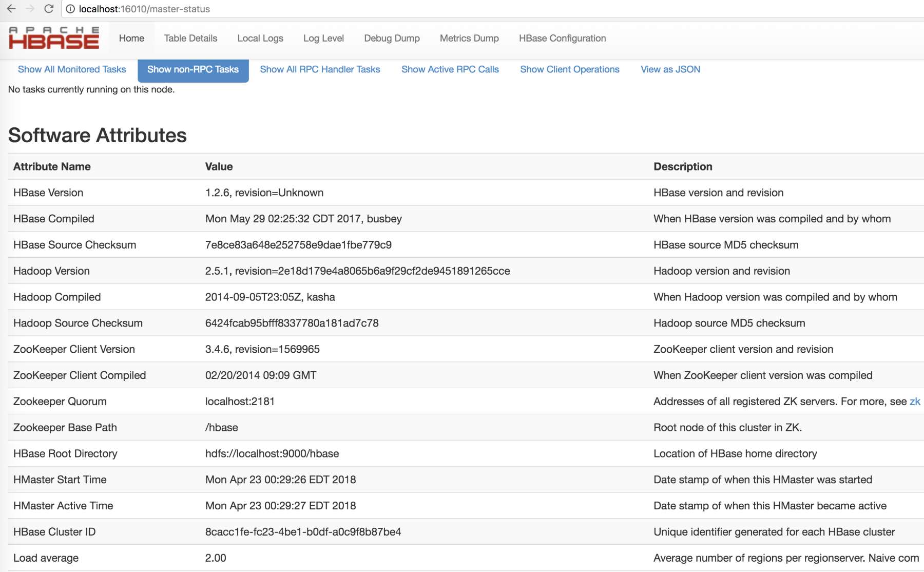Open Table Details page
Viewport: 924px width, 572px height.
190,38
